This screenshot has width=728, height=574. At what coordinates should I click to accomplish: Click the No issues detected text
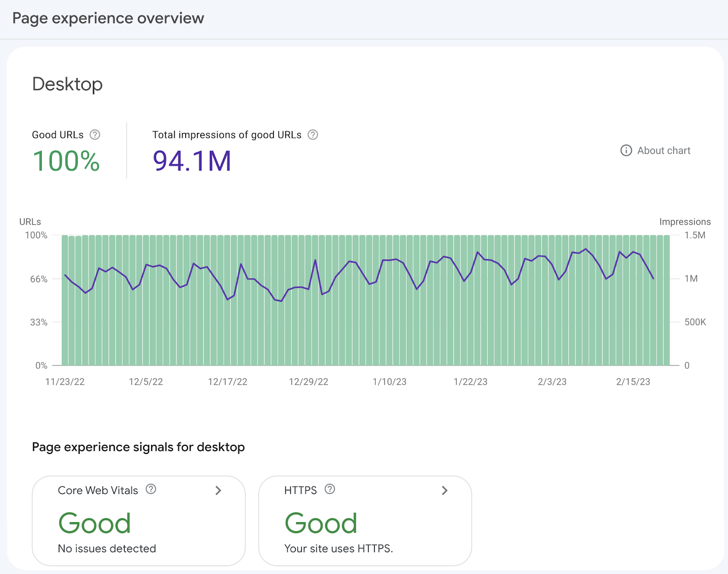pos(107,549)
